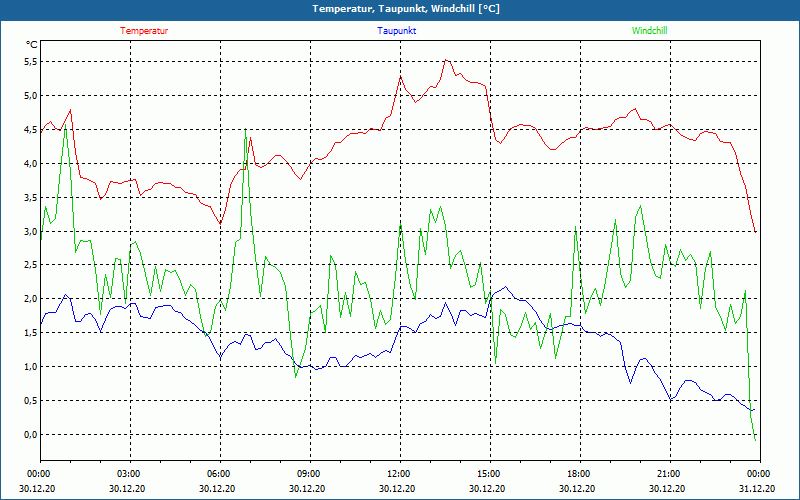Click the 09:00 time axis label
Screen dimensions: 800x500
308,474
